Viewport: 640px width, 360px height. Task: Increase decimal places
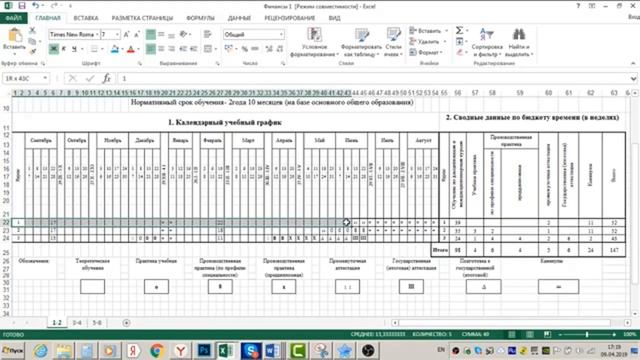(269, 49)
